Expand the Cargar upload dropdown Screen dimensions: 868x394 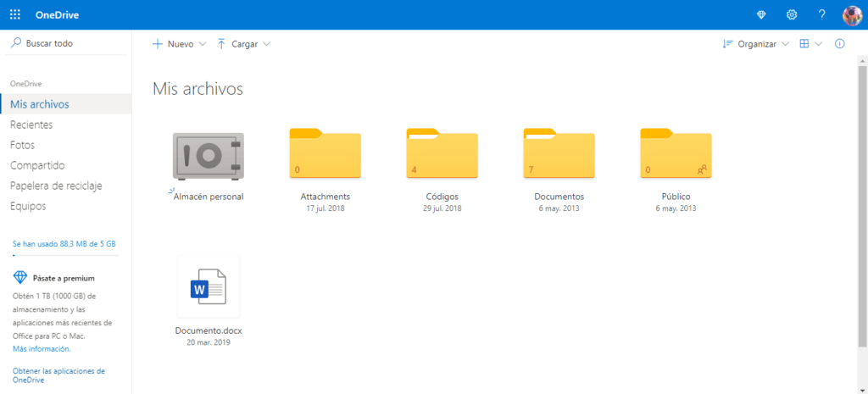(x=244, y=44)
